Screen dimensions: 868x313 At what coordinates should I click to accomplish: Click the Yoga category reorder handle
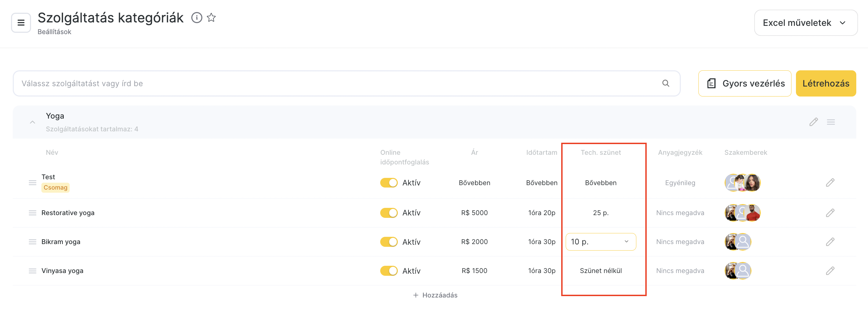pos(831,122)
